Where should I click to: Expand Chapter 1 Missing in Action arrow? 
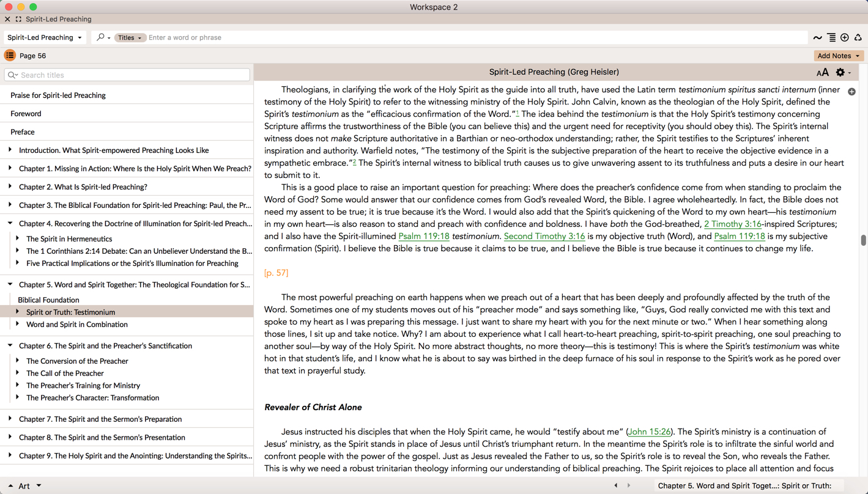tap(10, 168)
